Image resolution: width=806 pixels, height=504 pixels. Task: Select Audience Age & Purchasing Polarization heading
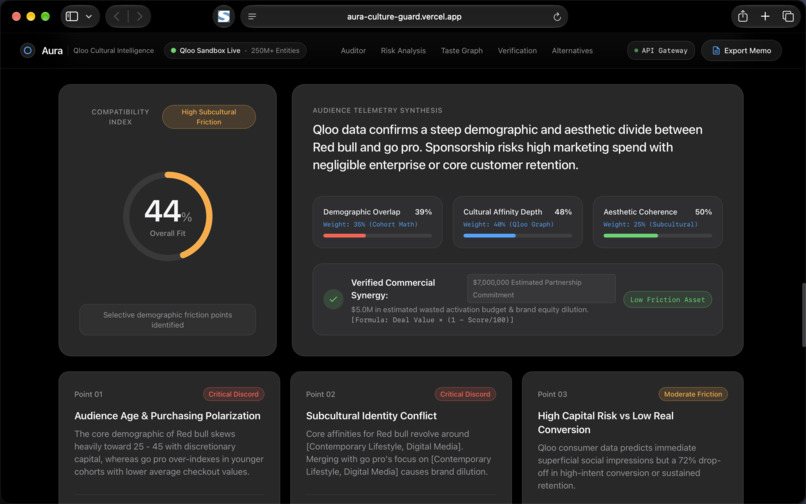pos(167,416)
